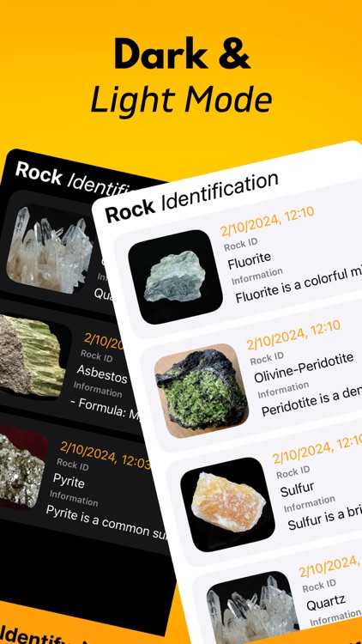
Task: Select the Asbestos rock name
Action: point(103,374)
